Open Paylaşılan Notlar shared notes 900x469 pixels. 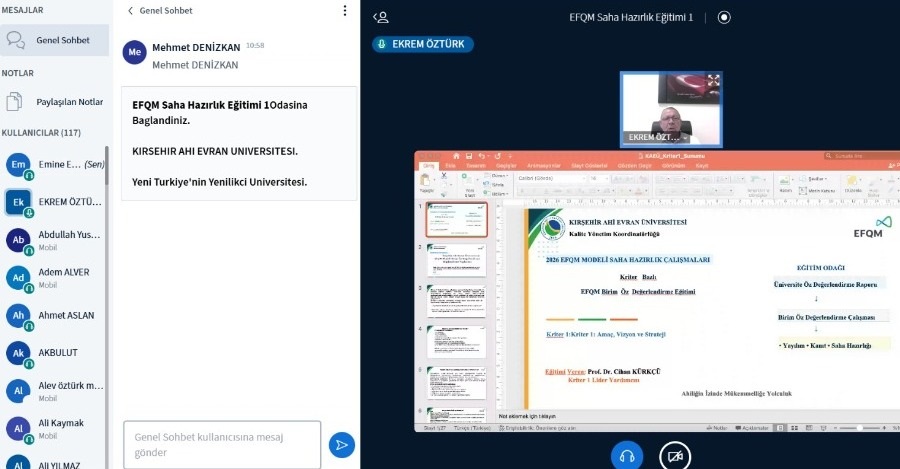(55, 102)
